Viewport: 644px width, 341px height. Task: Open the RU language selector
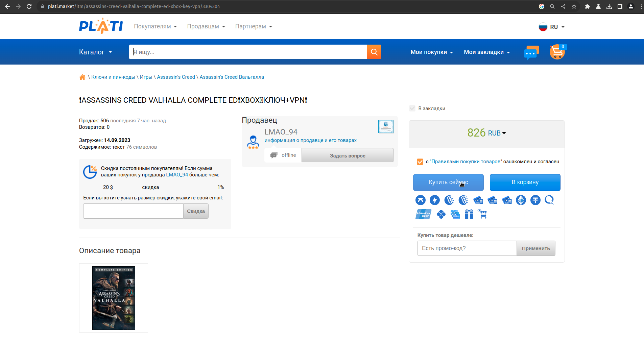pos(552,27)
